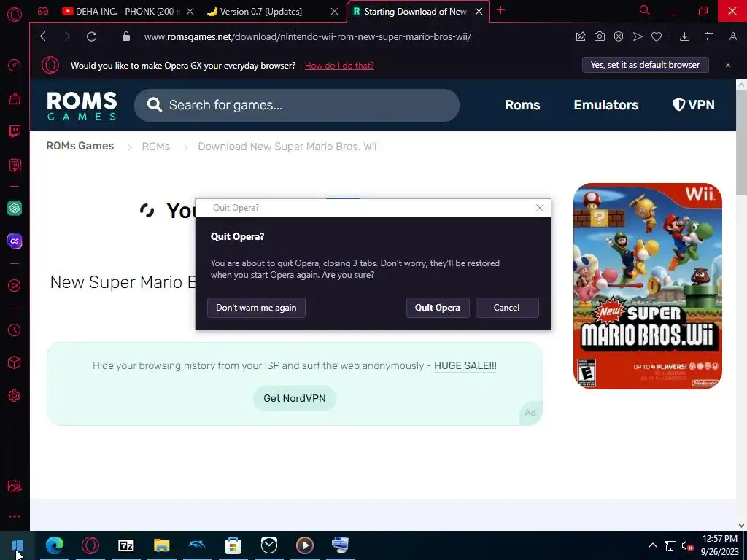Open the Emulators menu item
This screenshot has height=560, width=747.
pos(606,105)
